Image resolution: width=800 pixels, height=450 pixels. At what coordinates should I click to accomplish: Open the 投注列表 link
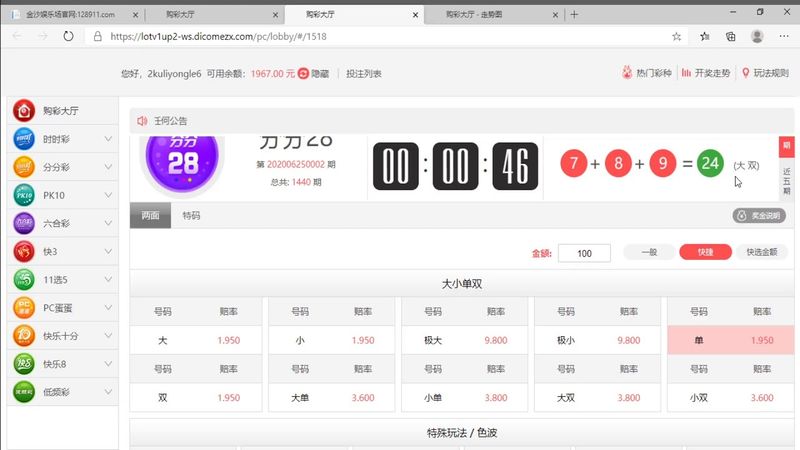tap(364, 73)
